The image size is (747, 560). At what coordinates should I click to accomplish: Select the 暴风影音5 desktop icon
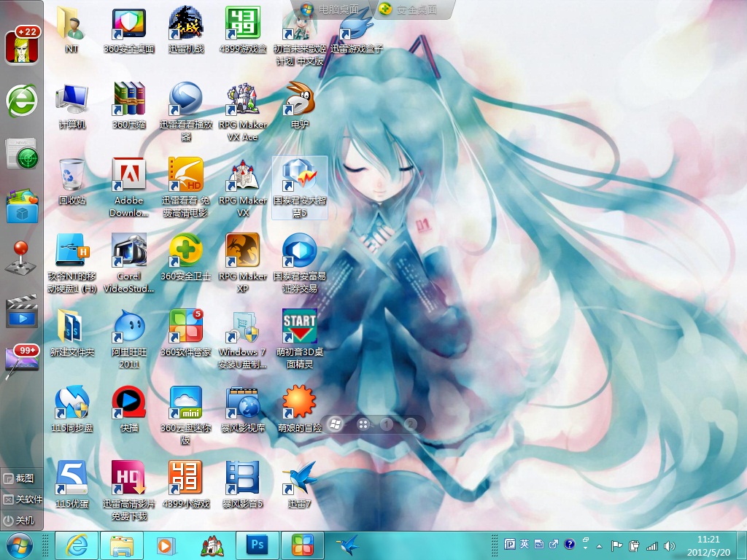(x=242, y=484)
